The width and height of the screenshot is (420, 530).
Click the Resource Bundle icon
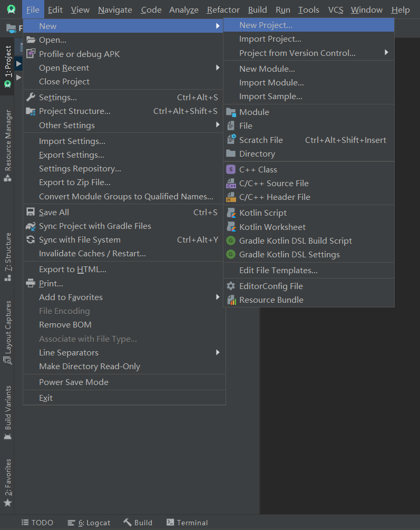pos(231,300)
